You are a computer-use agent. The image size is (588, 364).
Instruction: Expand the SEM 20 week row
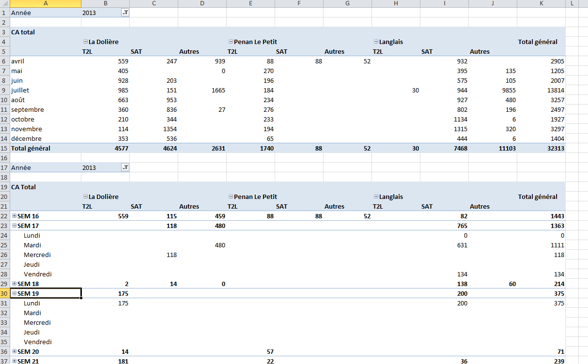14,351
